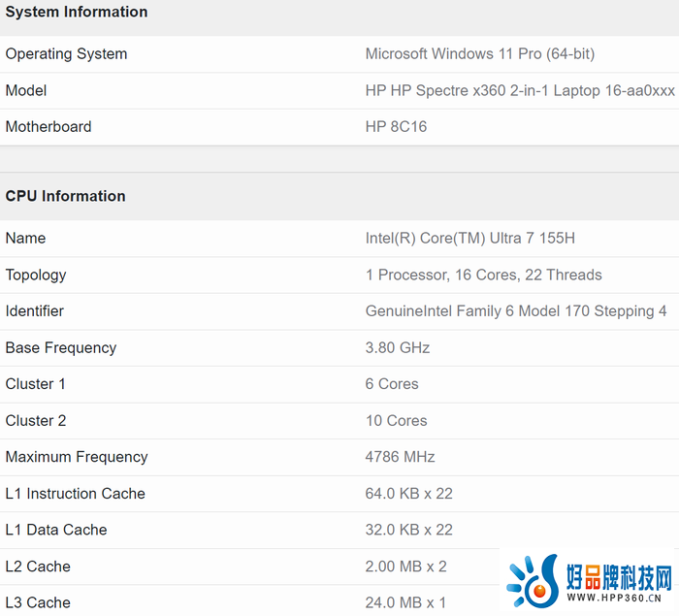Select 'GenuineIntel Family 6 Model 170 Stepping 4'
The height and width of the screenshot is (616, 679).
516,311
